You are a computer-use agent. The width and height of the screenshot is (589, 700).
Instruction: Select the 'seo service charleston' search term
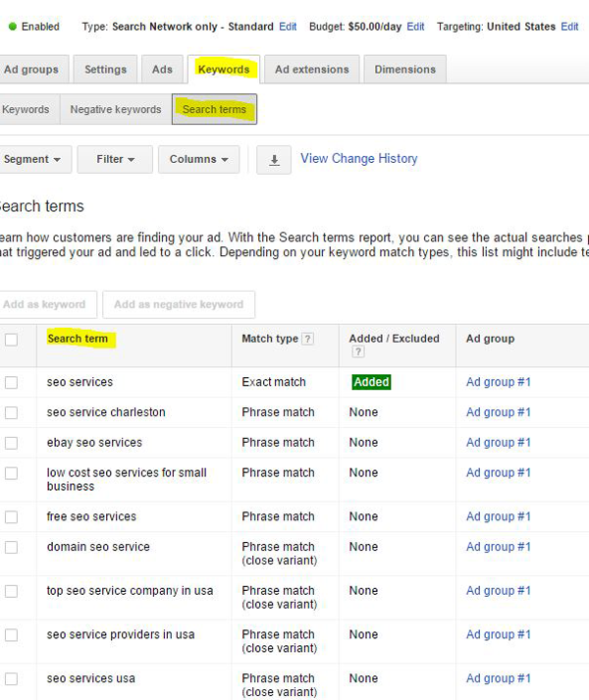point(106,412)
